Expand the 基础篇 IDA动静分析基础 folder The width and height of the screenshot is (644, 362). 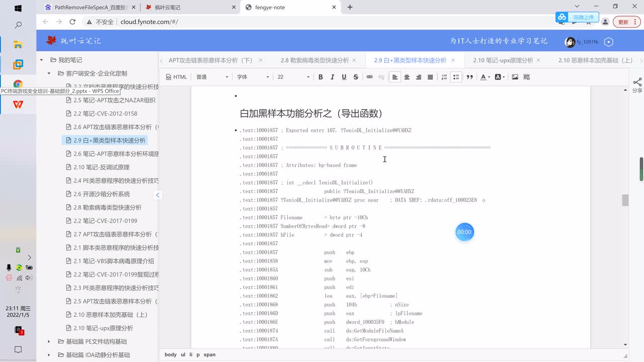[49, 355]
